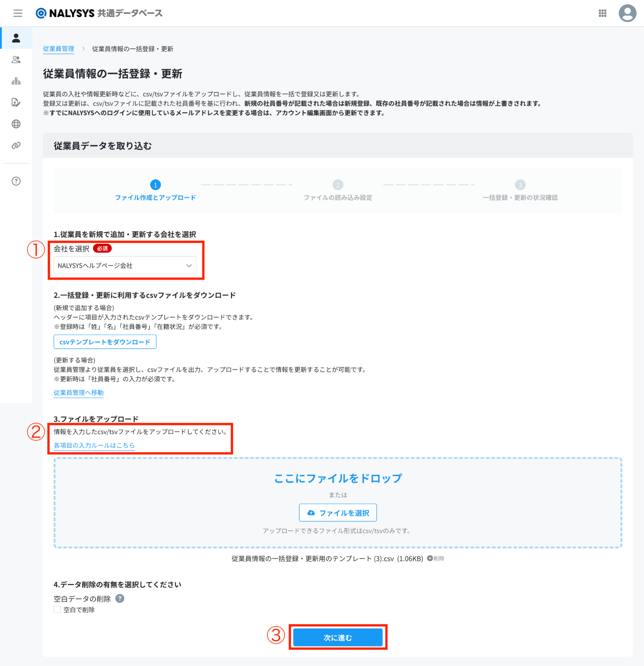644x666 pixels.
Task: Click the dropdown chevron beside NALYSYSヘルプページ会社
Action: coord(189,266)
